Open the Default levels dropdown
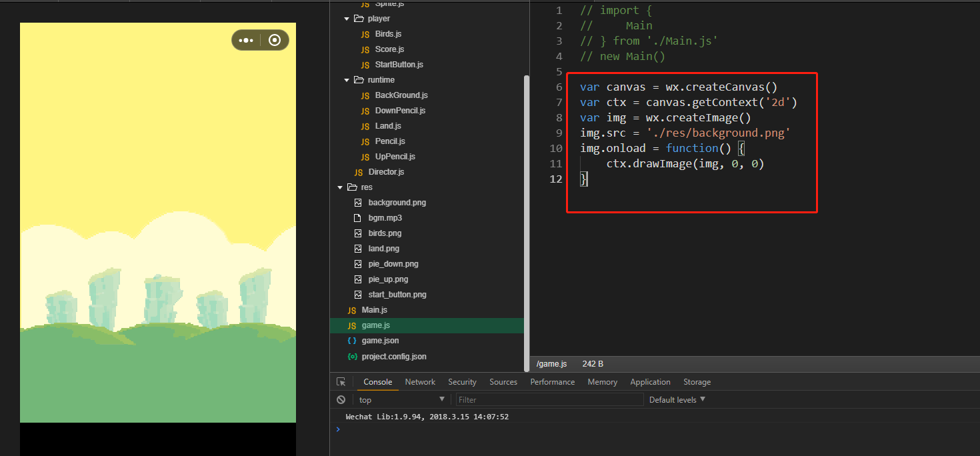The height and width of the screenshot is (456, 980). (677, 400)
